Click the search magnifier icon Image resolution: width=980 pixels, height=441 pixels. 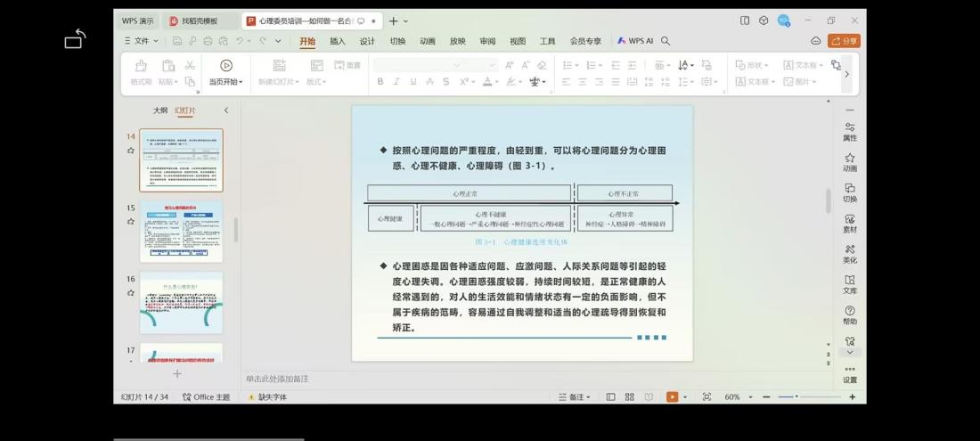666,41
